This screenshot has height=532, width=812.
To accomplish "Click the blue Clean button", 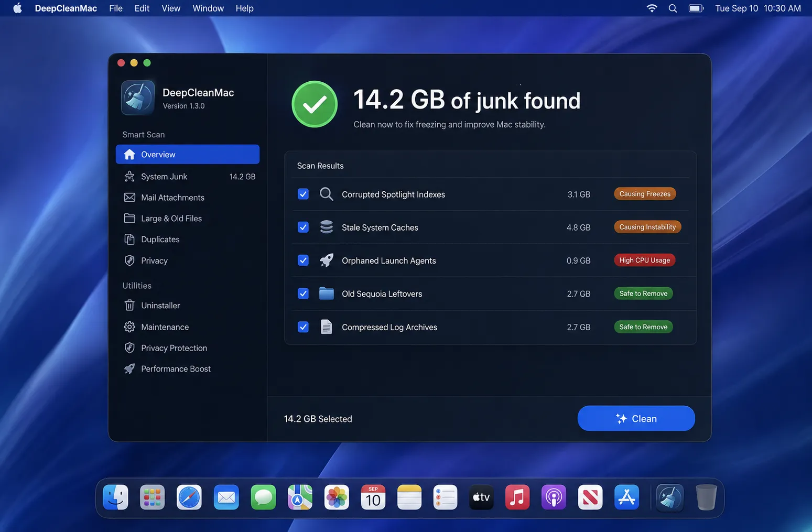I will tap(636, 418).
